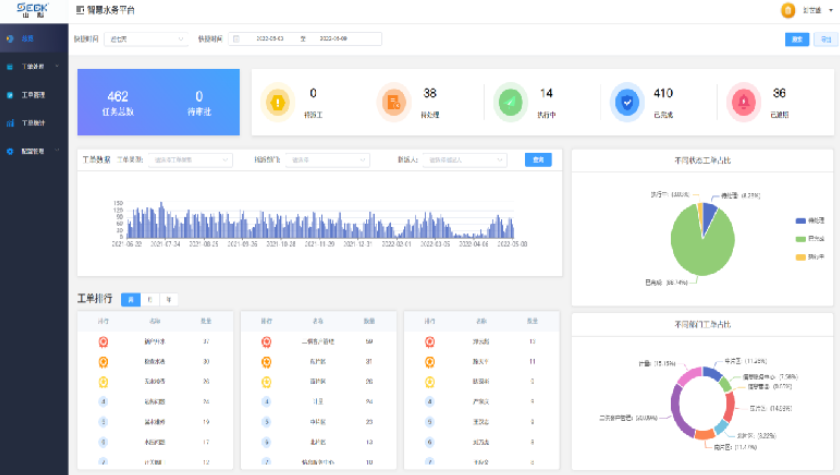840x475 pixels.
Task: Open the home page from the sidebar
Action: pos(27,39)
